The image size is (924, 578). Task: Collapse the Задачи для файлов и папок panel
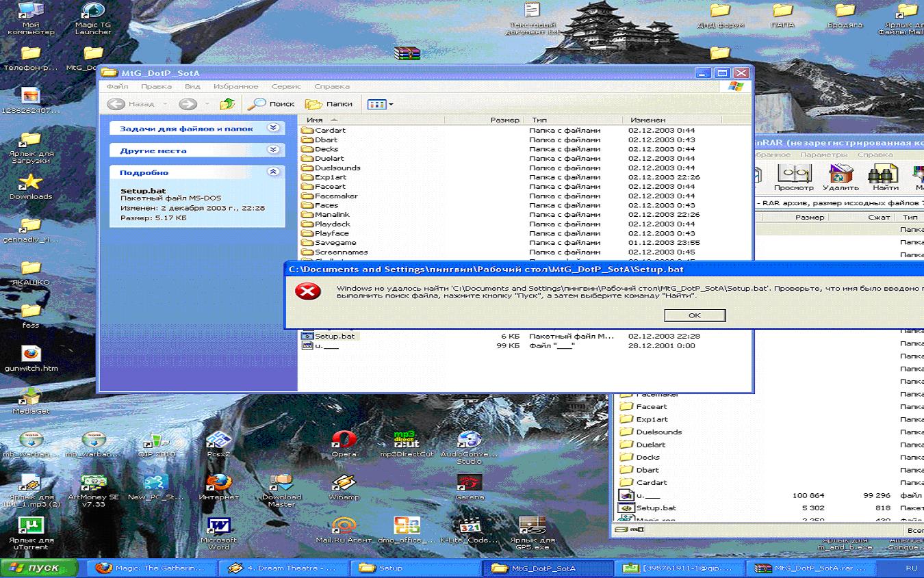click(x=273, y=128)
